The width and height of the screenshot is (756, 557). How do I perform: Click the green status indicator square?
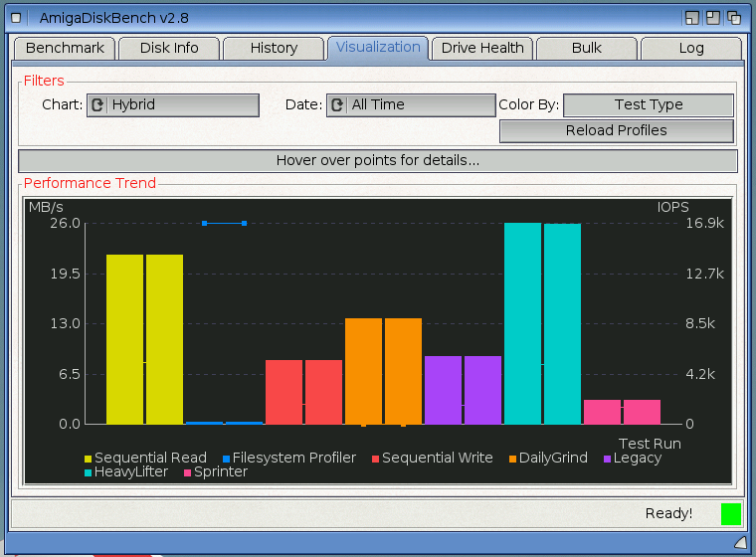click(x=731, y=514)
